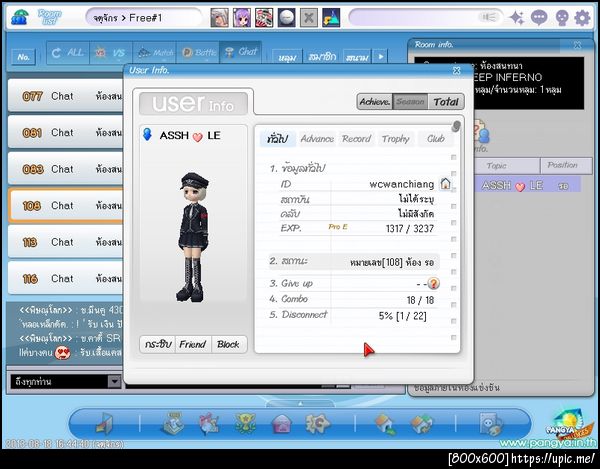The height and width of the screenshot is (469, 600).
Task: Click the paperclip icon in User Info
Action: coord(455,126)
